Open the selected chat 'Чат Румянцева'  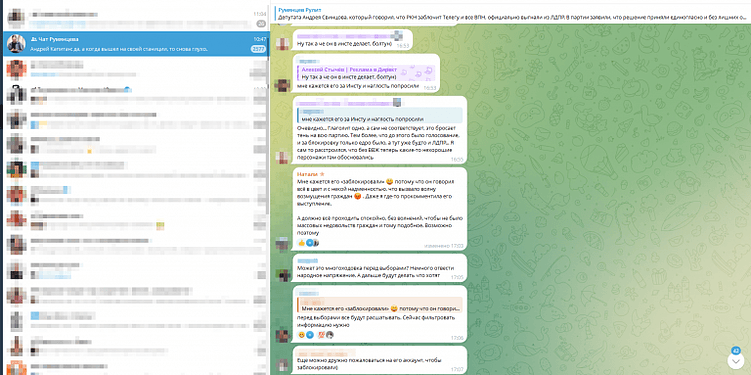pos(136,44)
